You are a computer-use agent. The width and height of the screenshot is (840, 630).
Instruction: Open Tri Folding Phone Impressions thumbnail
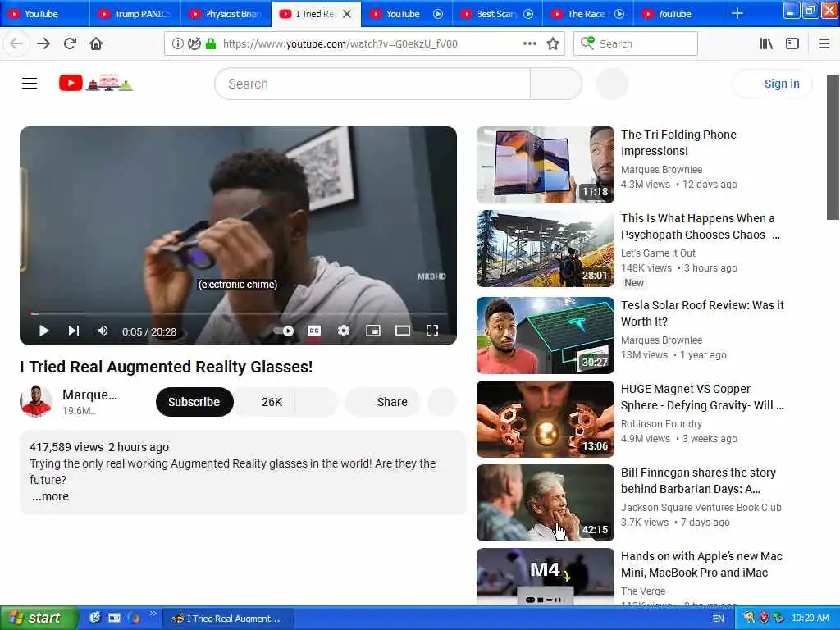(x=545, y=164)
